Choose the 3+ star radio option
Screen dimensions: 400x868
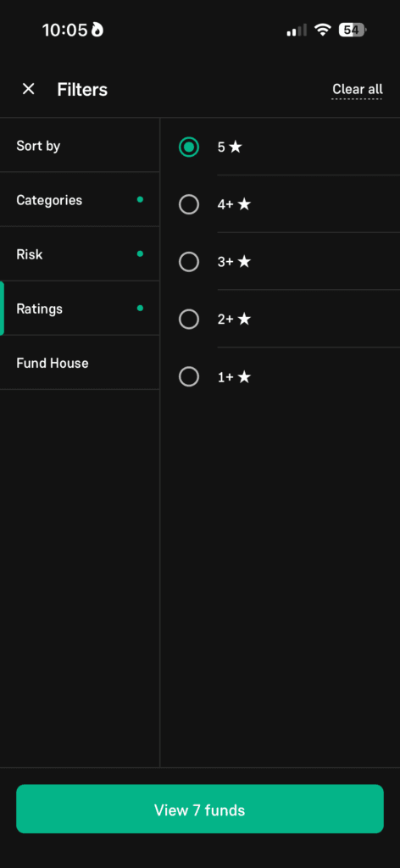(189, 261)
